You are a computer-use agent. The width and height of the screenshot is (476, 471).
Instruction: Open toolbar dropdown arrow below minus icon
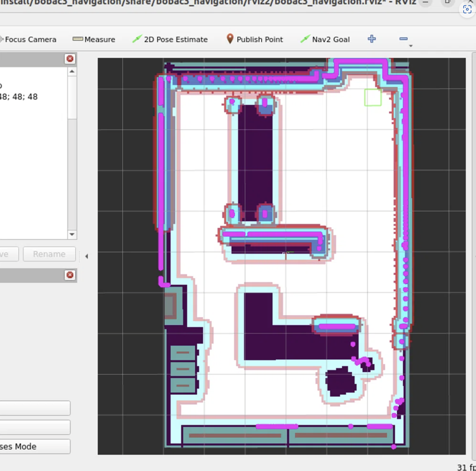411,46
